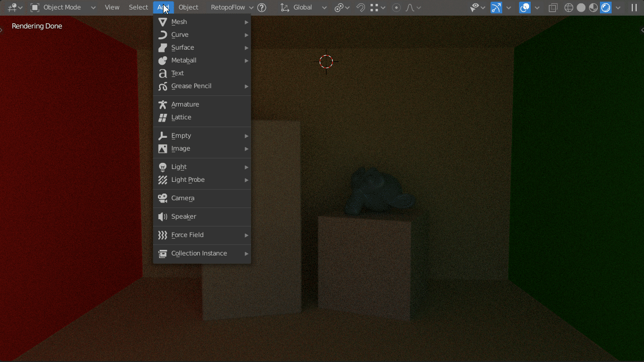Add an Armature object

202,104
